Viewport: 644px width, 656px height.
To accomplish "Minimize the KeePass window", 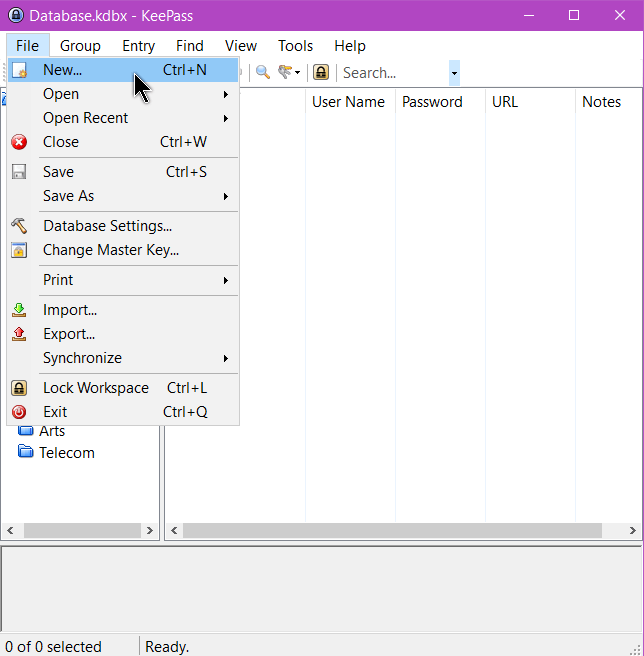I will click(x=529, y=15).
